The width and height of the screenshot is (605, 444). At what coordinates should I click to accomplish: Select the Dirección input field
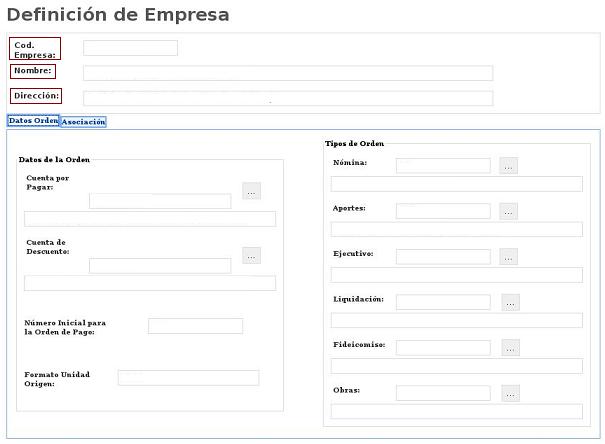click(288, 98)
